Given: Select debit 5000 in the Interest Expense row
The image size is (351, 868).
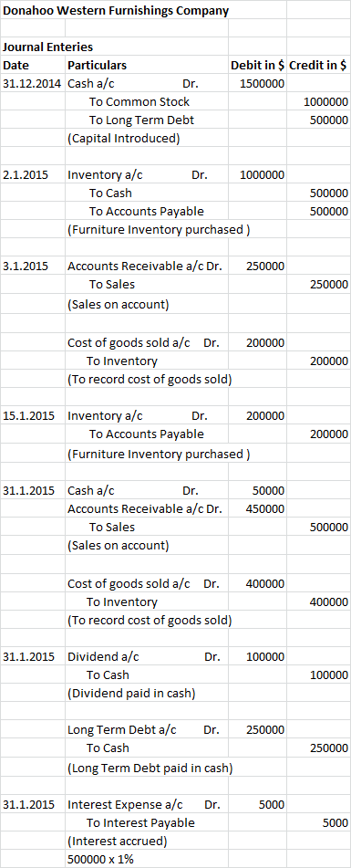Looking at the screenshot, I should (x=271, y=805).
